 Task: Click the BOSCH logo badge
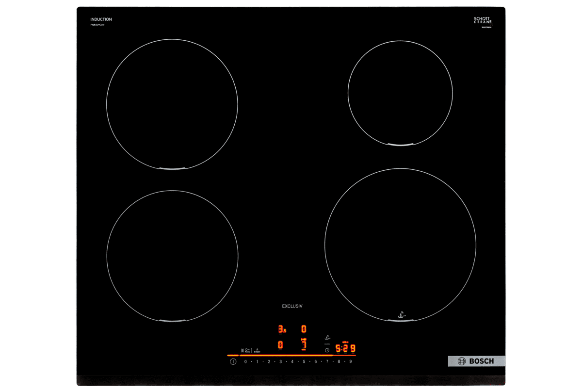pyautogui.click(x=476, y=361)
